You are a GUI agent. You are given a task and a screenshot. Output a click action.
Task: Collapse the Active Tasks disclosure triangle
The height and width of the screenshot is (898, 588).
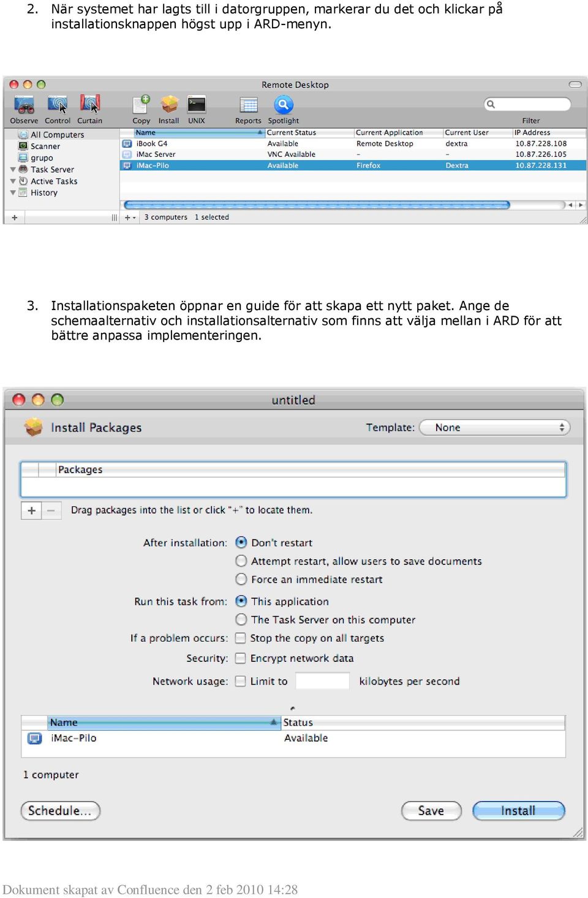click(x=13, y=181)
